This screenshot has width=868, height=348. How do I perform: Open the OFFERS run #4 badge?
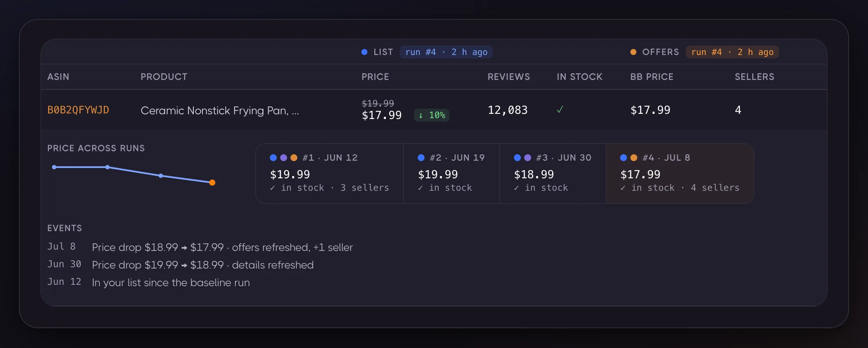click(x=732, y=52)
